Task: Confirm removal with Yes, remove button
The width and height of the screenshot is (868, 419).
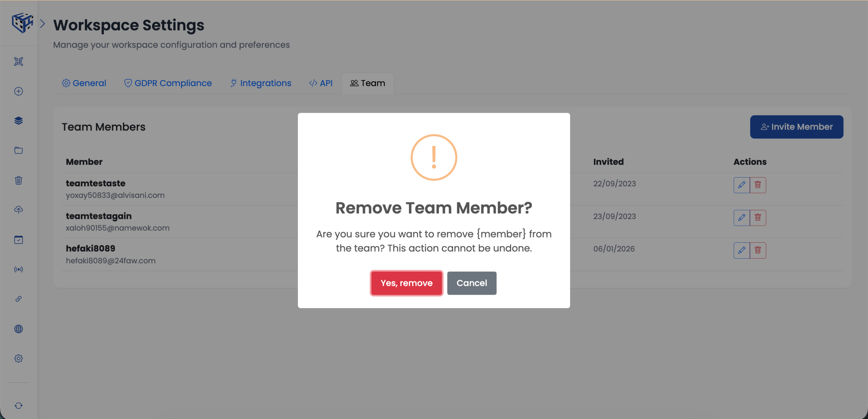Action: 406,283
